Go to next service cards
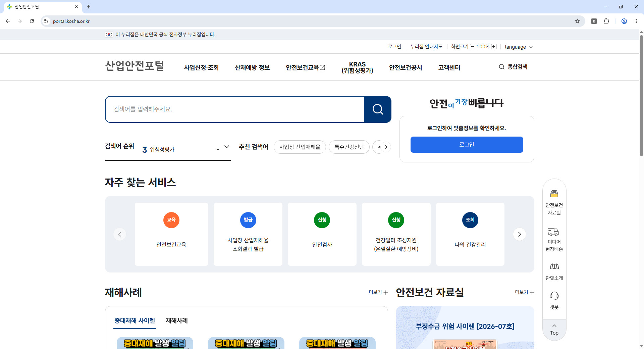Image resolution: width=644 pixels, height=349 pixels. (x=519, y=234)
